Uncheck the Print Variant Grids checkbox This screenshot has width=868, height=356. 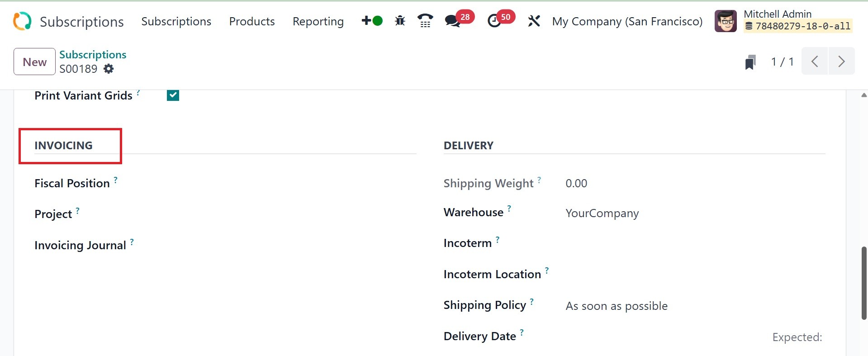(x=173, y=95)
